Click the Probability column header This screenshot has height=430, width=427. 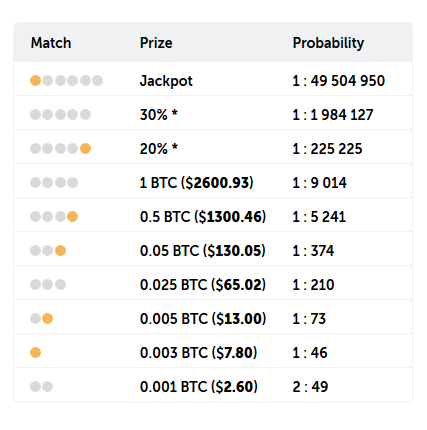(328, 43)
